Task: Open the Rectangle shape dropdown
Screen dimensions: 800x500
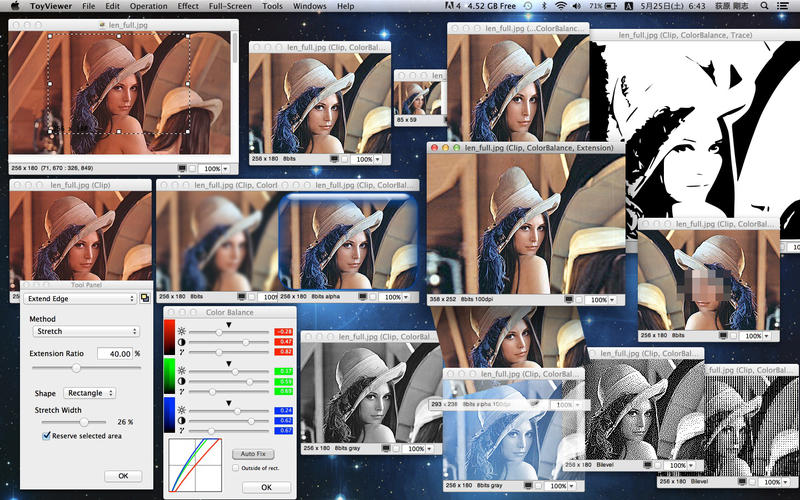Action: point(89,393)
